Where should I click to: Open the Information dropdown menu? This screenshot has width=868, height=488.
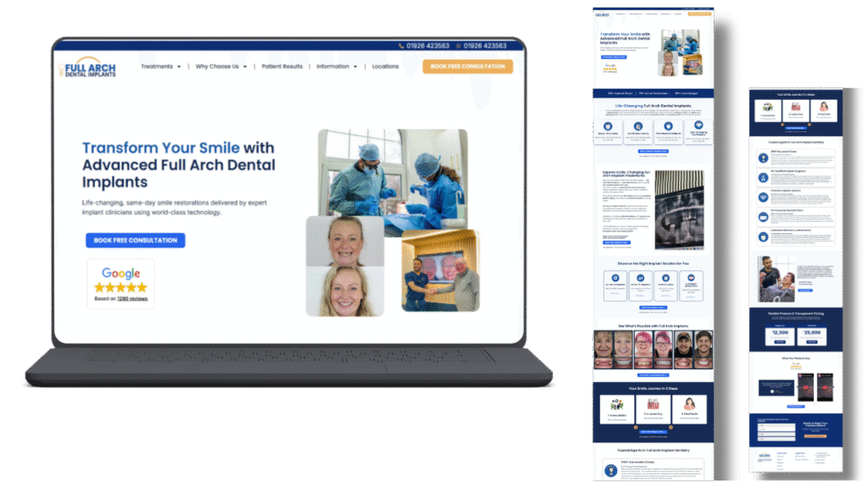click(x=336, y=66)
